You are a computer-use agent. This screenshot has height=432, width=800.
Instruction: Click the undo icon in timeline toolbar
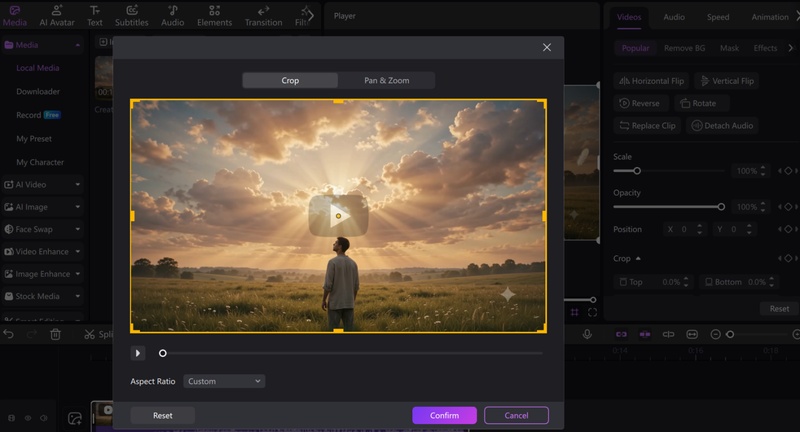9,334
